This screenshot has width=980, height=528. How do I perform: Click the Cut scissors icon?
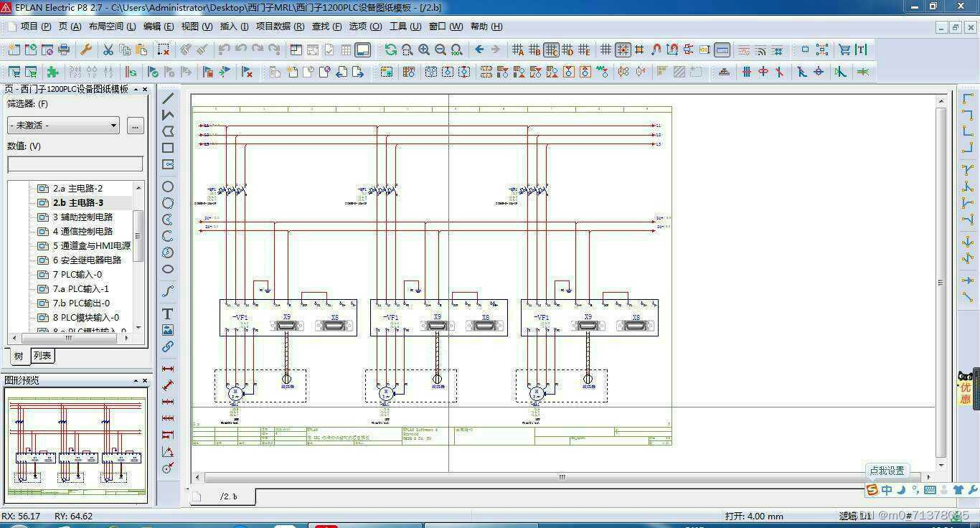pos(108,49)
